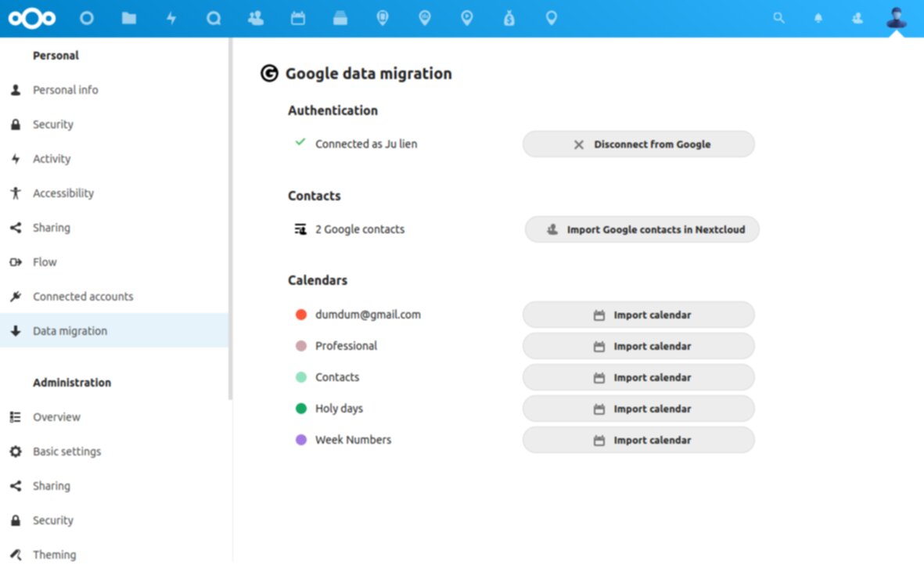
Task: Open the Activity lightning icon in top bar
Action: pyautogui.click(x=171, y=18)
